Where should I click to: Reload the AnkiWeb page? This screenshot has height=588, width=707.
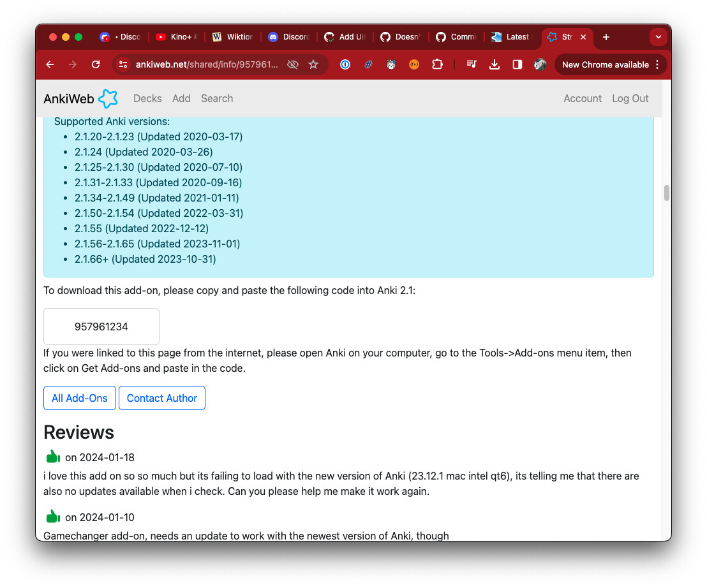click(x=96, y=65)
